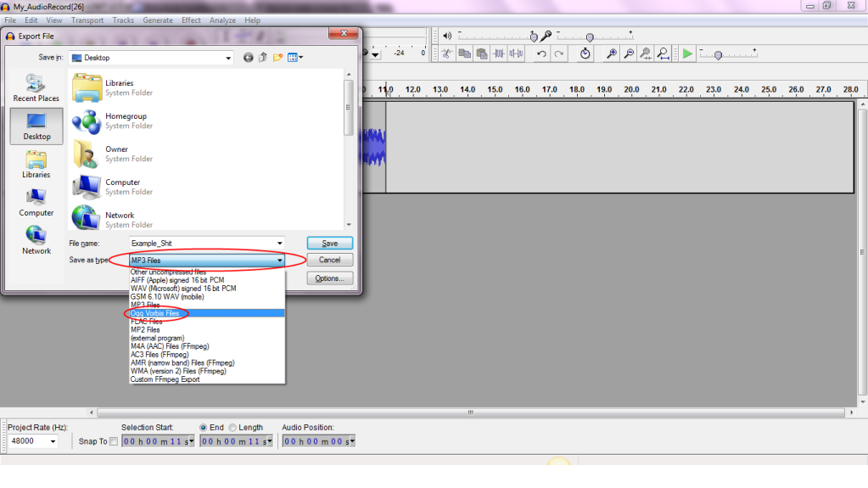The width and height of the screenshot is (868, 488).
Task: Click the audio waveform clip
Action: 373,148
